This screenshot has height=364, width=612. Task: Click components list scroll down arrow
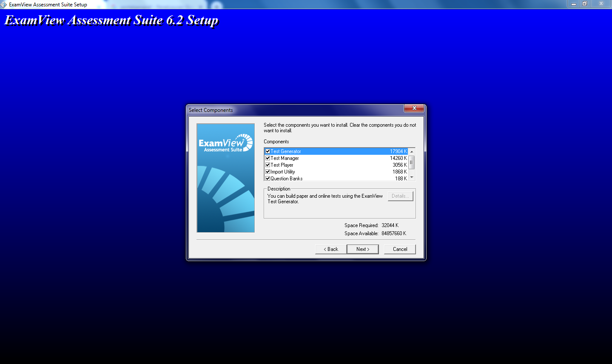[412, 178]
